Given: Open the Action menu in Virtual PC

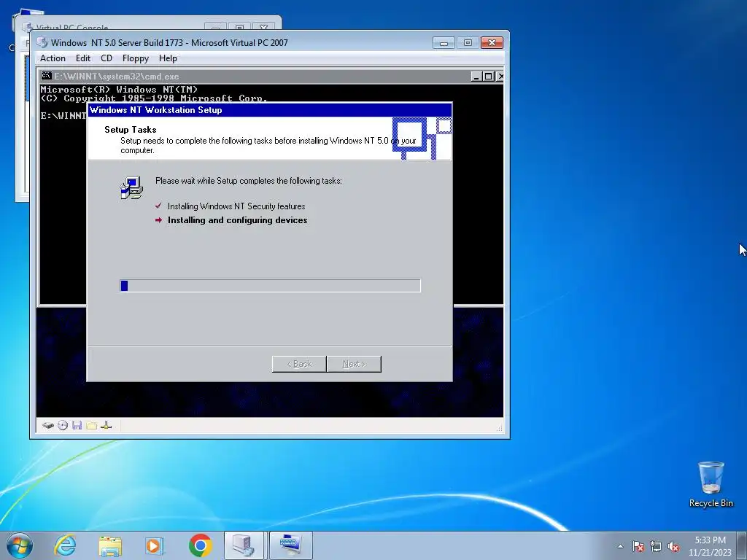Looking at the screenshot, I should (x=53, y=58).
